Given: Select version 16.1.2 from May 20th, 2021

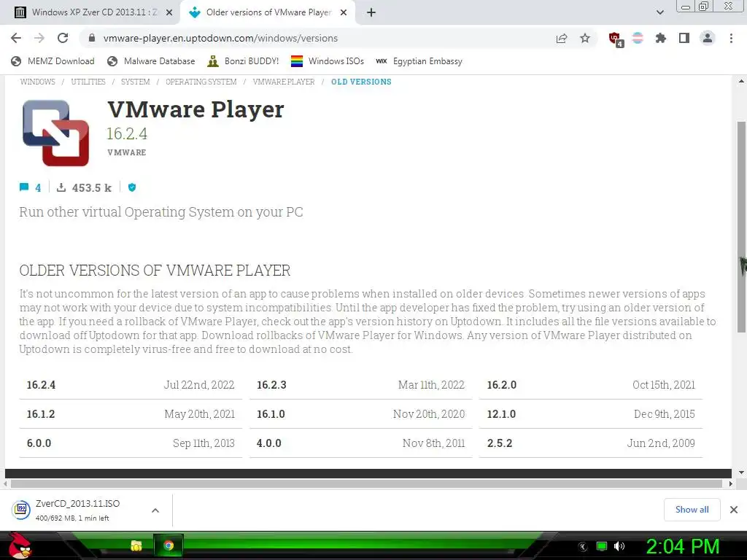Looking at the screenshot, I should (131, 414).
